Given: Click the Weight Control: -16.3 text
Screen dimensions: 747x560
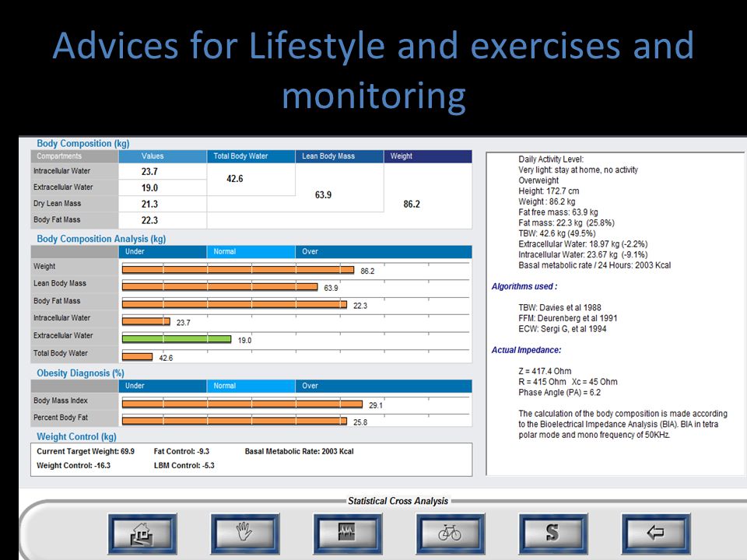Looking at the screenshot, I should [x=73, y=465].
